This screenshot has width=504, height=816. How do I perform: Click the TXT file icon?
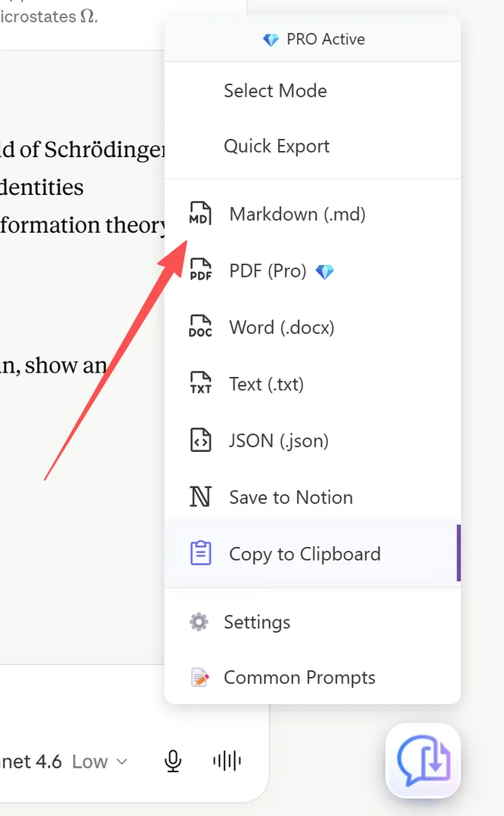coord(200,384)
